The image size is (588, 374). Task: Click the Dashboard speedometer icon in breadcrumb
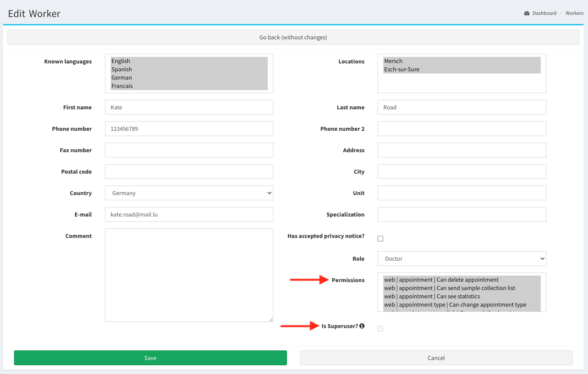click(527, 13)
